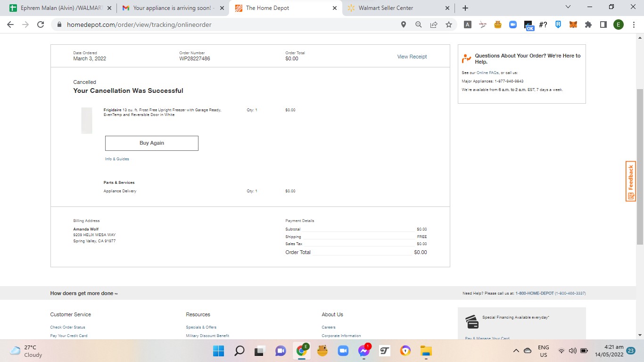The image size is (644, 362).
Task: Open the Zoom extension in Chrome toolbar
Action: 513,25
